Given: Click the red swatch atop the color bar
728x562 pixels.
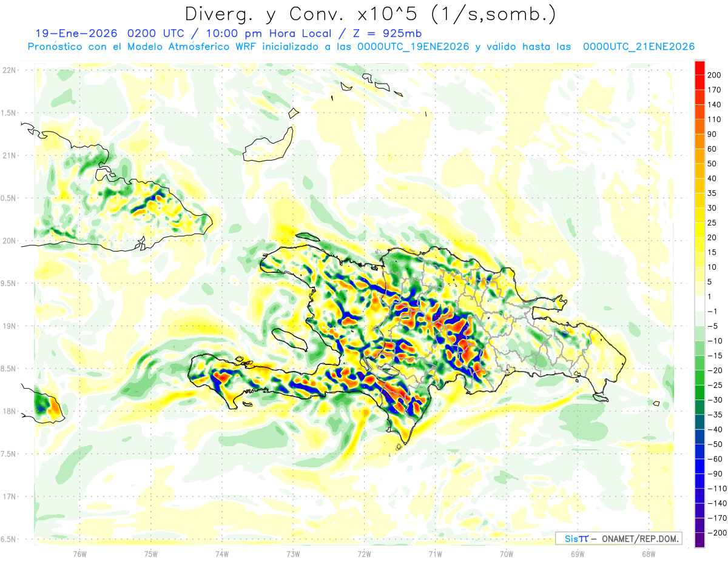Looking at the screenshot, I should (699, 68).
